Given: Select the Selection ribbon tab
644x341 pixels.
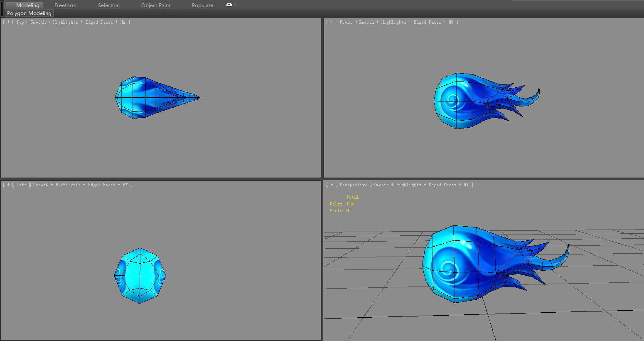Looking at the screenshot, I should [x=109, y=5].
